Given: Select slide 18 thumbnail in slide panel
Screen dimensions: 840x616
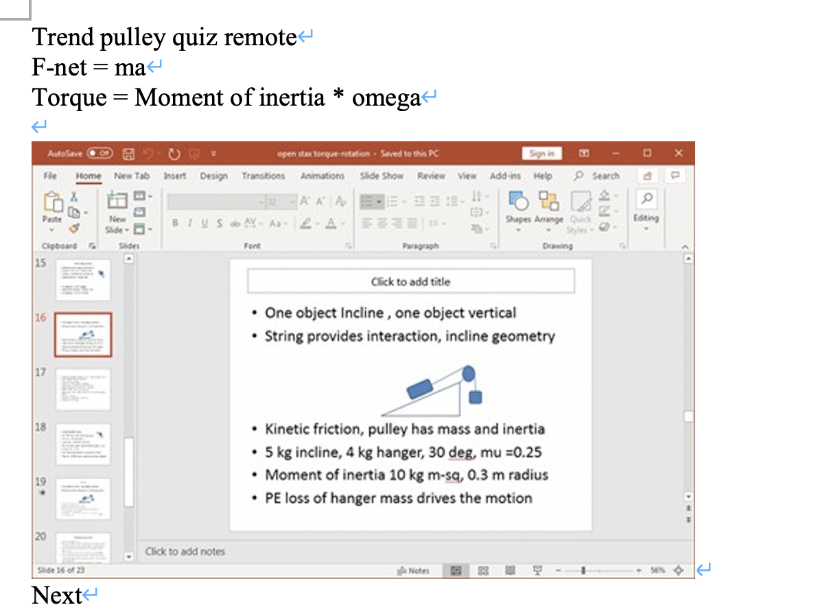Looking at the screenshot, I should click(x=82, y=443).
